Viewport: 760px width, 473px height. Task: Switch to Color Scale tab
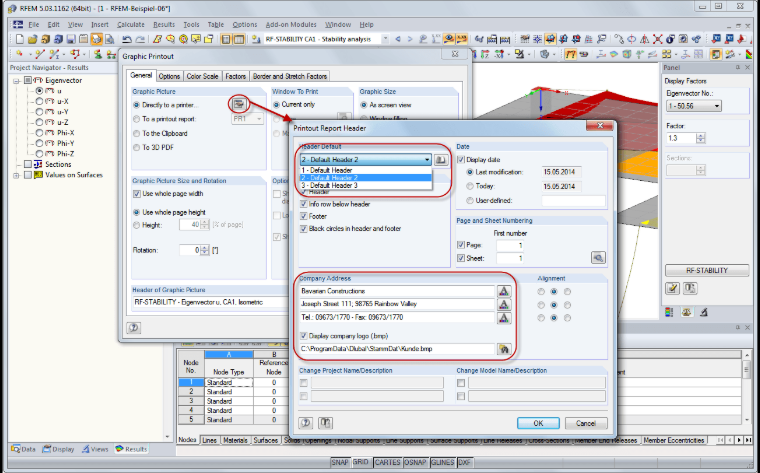click(x=202, y=76)
